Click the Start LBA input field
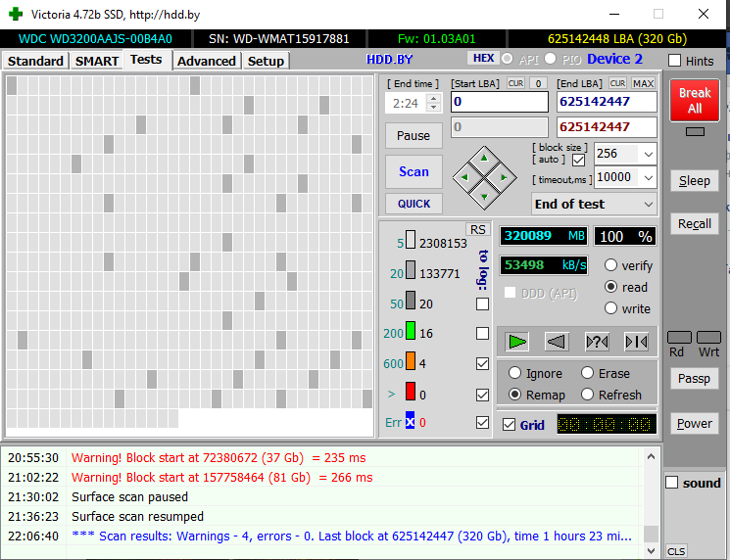The width and height of the screenshot is (730, 560). coord(500,102)
